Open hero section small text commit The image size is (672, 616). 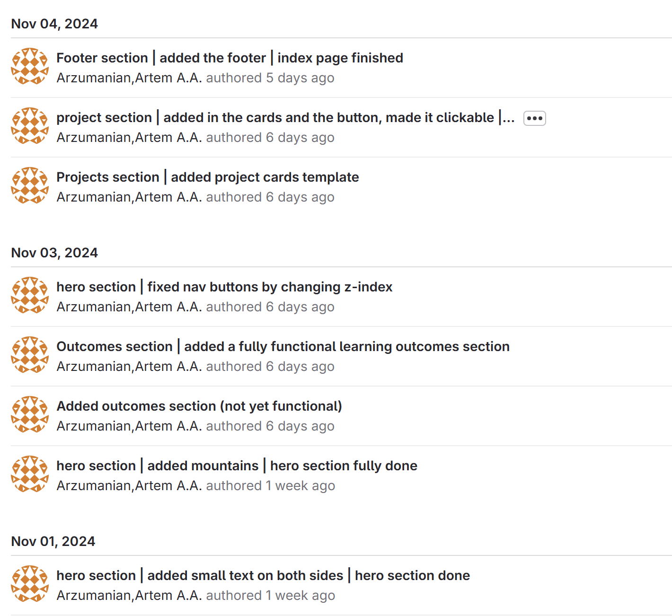point(263,575)
